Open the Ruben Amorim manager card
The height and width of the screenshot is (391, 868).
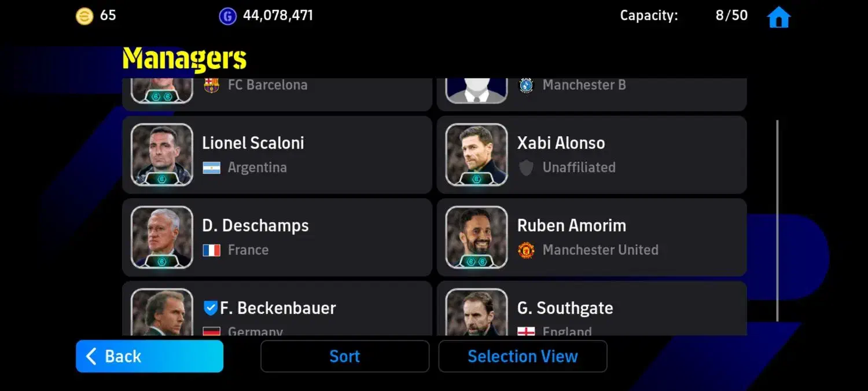coord(592,237)
